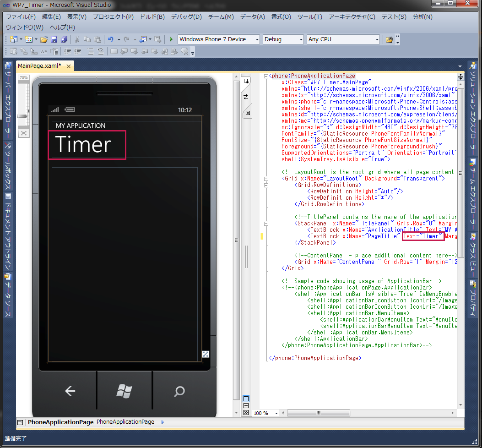The height and width of the screenshot is (448, 482).
Task: Open the Debug configuration dropdown
Action: [301, 39]
